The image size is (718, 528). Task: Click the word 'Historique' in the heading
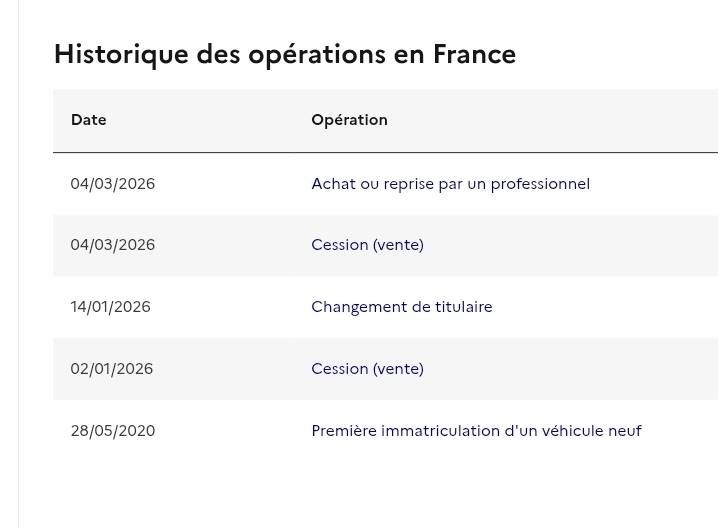point(121,55)
